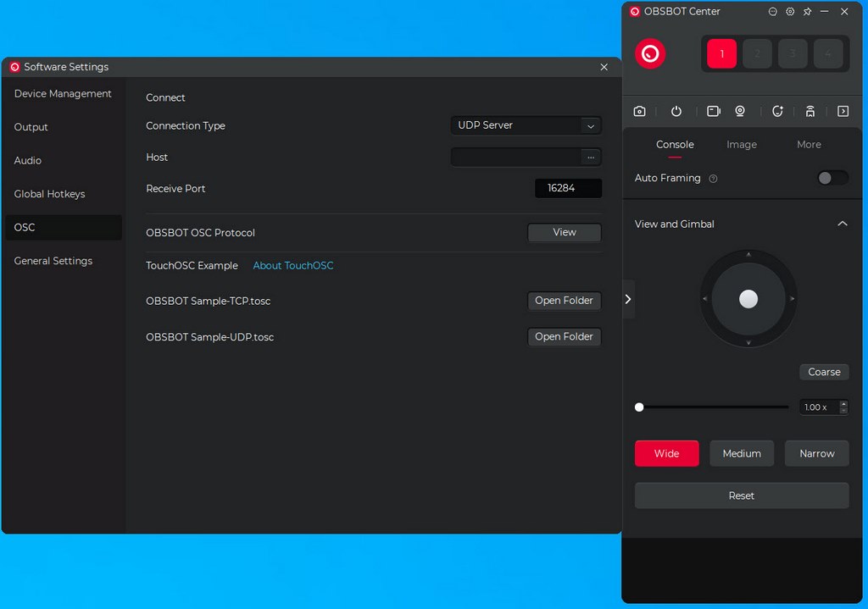This screenshot has width=868, height=609.
Task: Open Output settings section
Action: (x=63, y=127)
